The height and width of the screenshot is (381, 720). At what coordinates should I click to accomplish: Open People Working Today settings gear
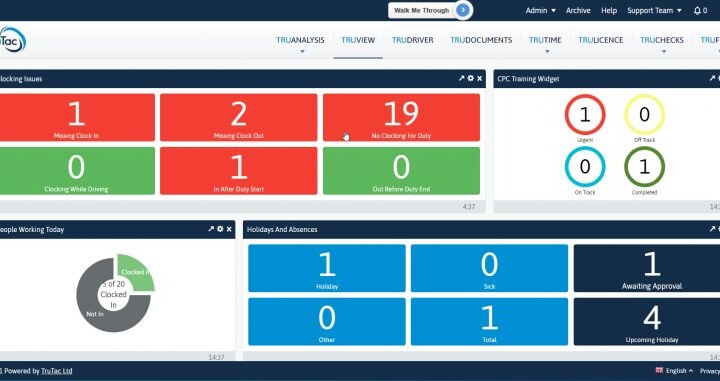(x=220, y=229)
